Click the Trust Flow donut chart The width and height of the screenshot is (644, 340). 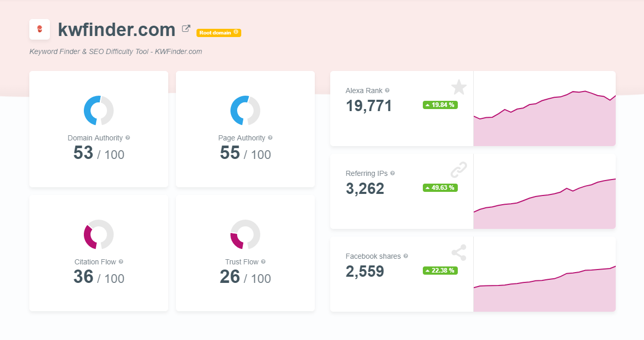click(x=245, y=235)
